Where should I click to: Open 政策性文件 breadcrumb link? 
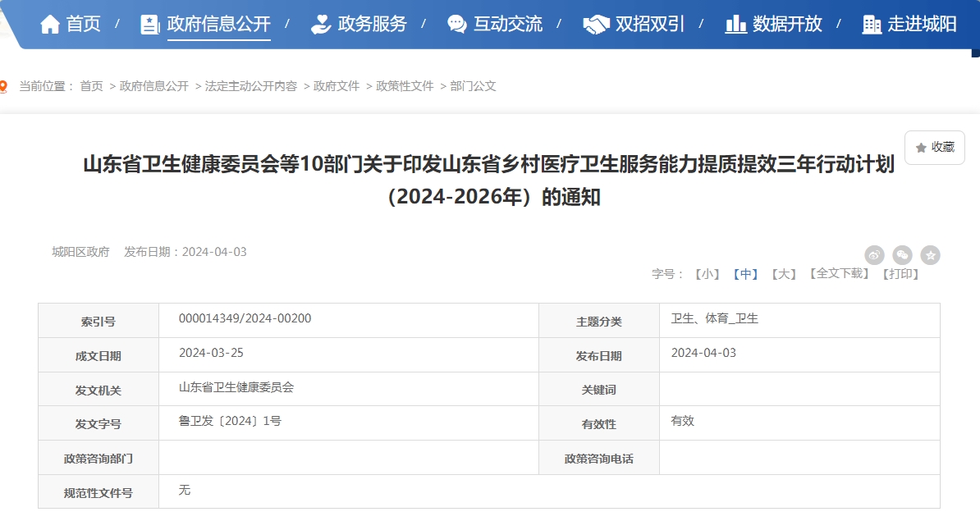tap(405, 86)
